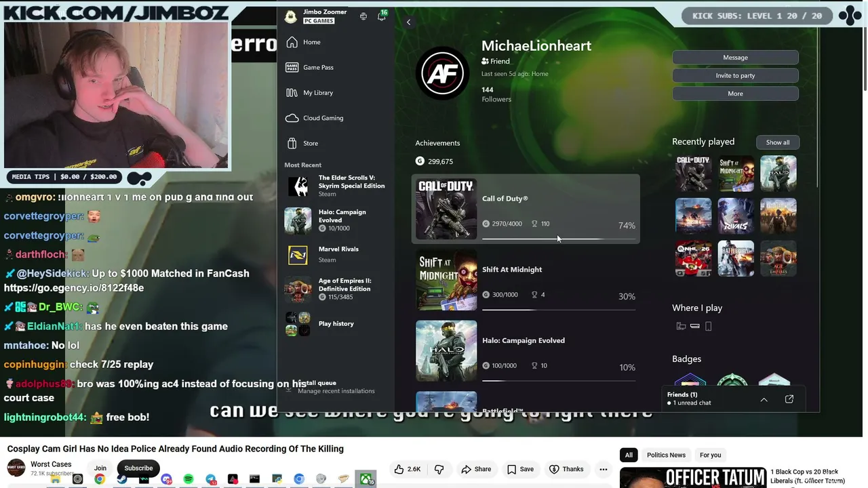Open notifications bell with 16 badge
The image size is (868, 488).
click(x=382, y=16)
